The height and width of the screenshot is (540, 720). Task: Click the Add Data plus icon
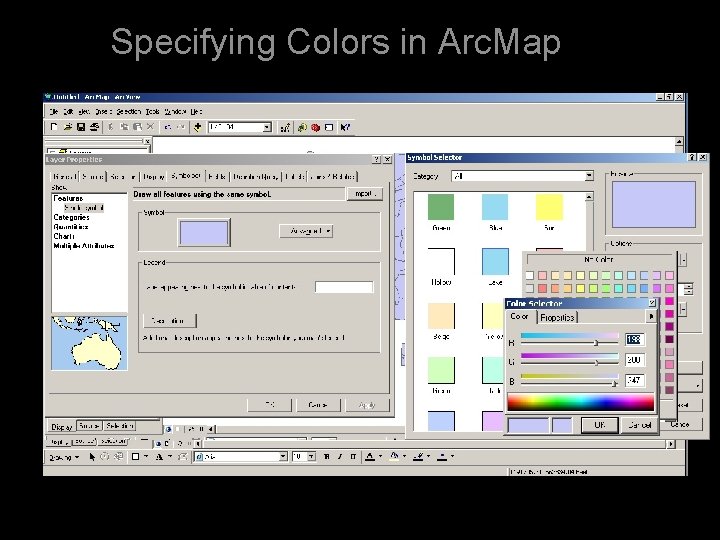point(198,127)
